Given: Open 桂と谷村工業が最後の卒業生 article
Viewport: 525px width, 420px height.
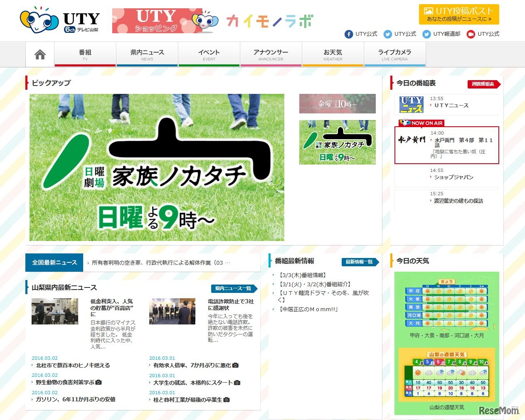Looking at the screenshot, I should tap(187, 400).
